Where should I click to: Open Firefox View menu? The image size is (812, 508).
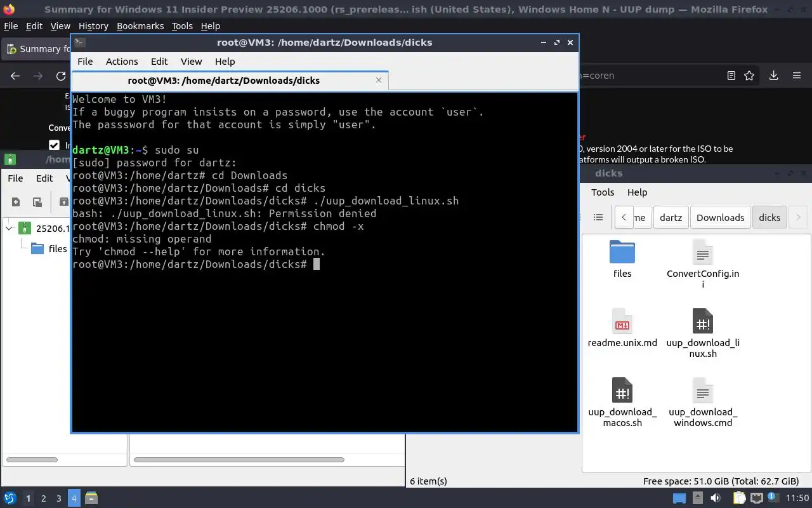(60, 26)
